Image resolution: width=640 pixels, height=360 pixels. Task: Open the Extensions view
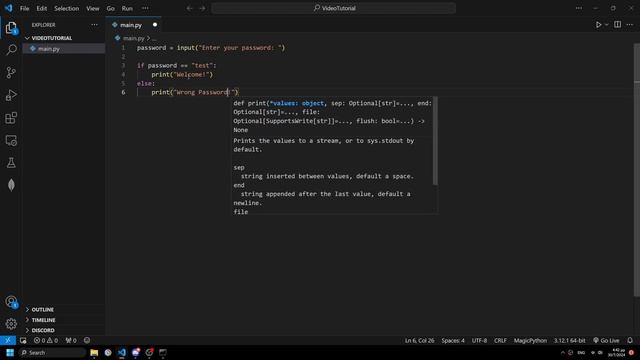11,118
